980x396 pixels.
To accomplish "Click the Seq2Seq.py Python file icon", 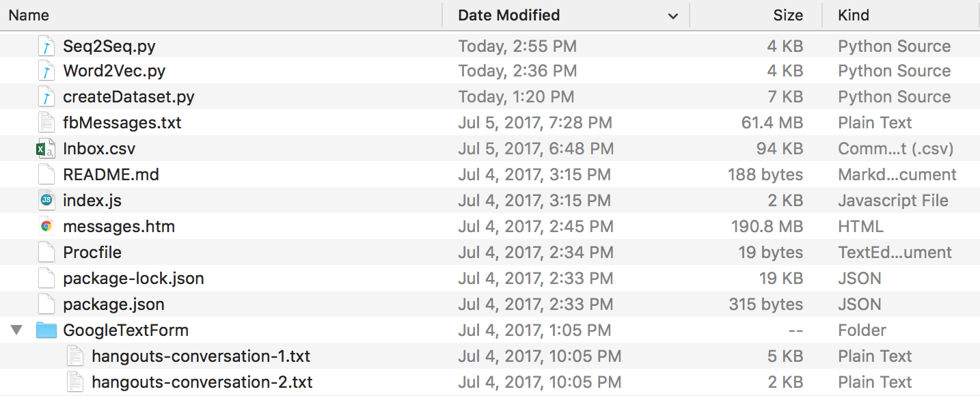I will (46, 46).
